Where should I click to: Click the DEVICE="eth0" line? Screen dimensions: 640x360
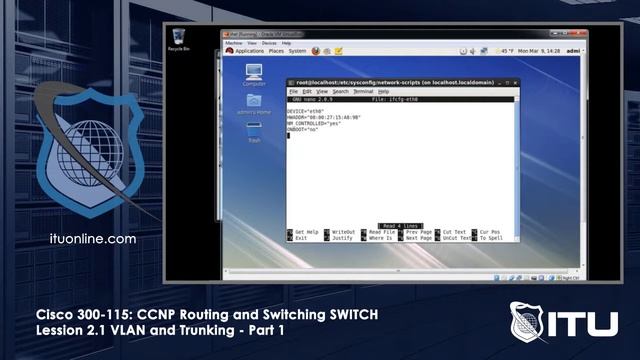(x=305, y=111)
